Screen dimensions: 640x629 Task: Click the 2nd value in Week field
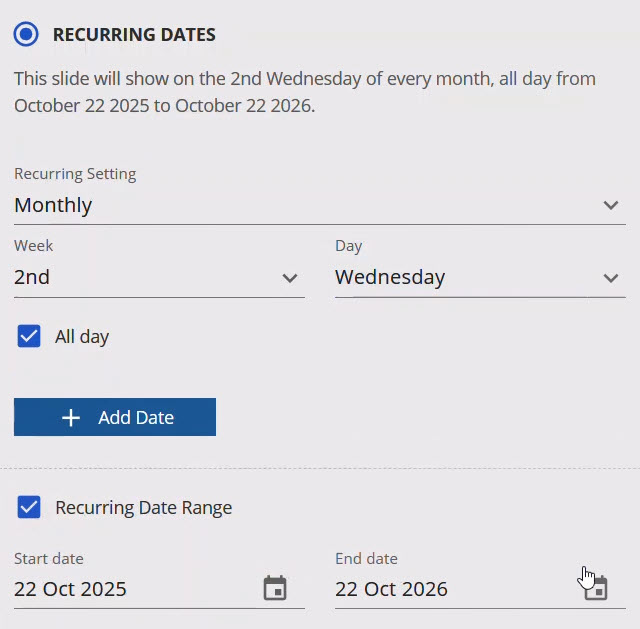pos(32,278)
